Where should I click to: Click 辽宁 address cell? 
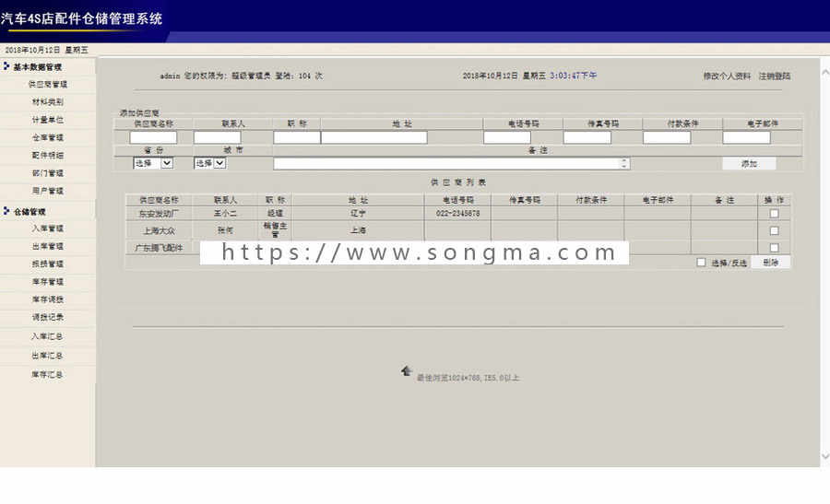358,214
